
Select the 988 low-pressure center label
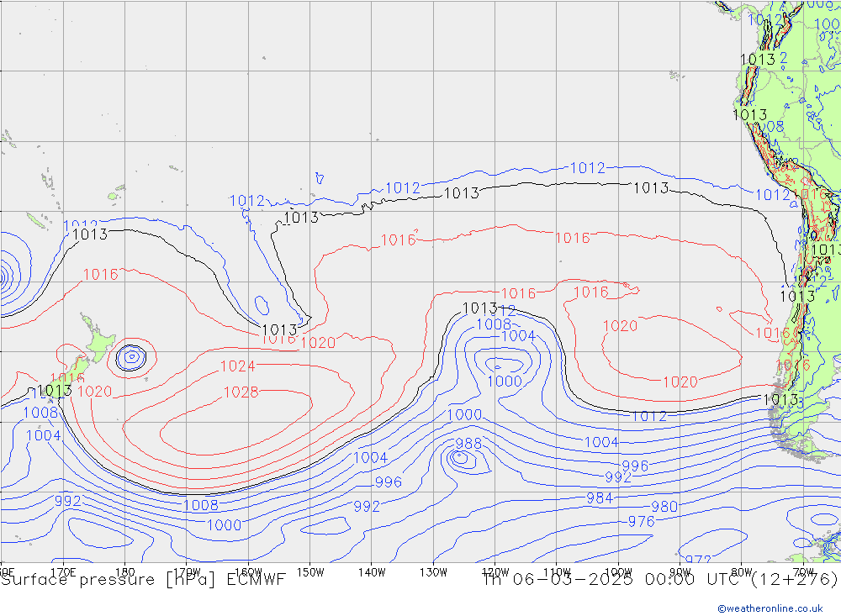pyautogui.click(x=468, y=444)
